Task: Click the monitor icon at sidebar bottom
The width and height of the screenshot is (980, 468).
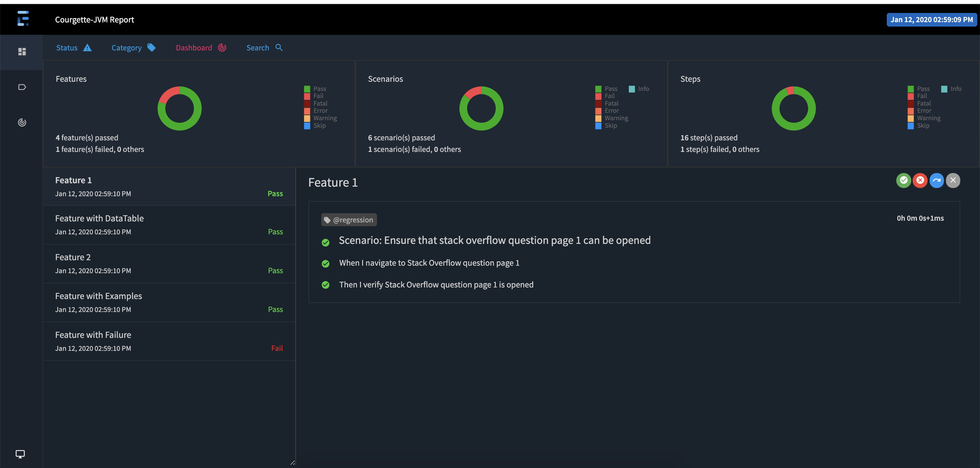Action: click(x=20, y=454)
